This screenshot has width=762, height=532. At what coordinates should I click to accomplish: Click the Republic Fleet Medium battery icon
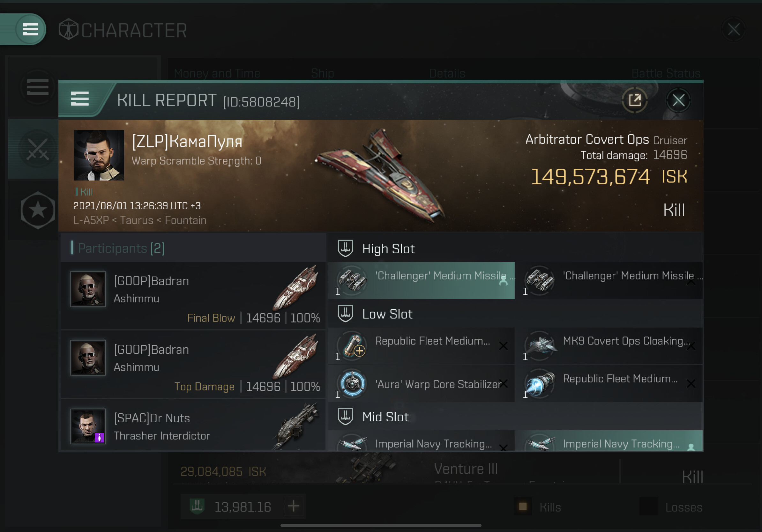click(352, 346)
